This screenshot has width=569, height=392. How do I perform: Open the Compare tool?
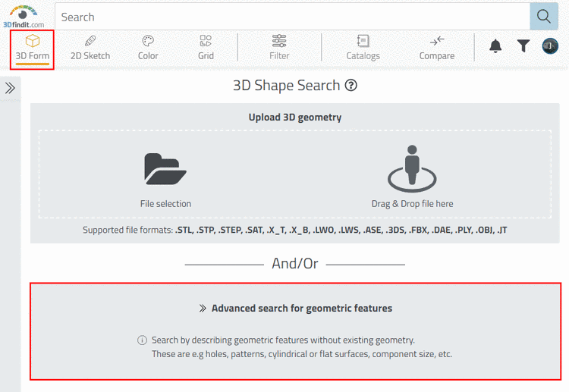[437, 47]
